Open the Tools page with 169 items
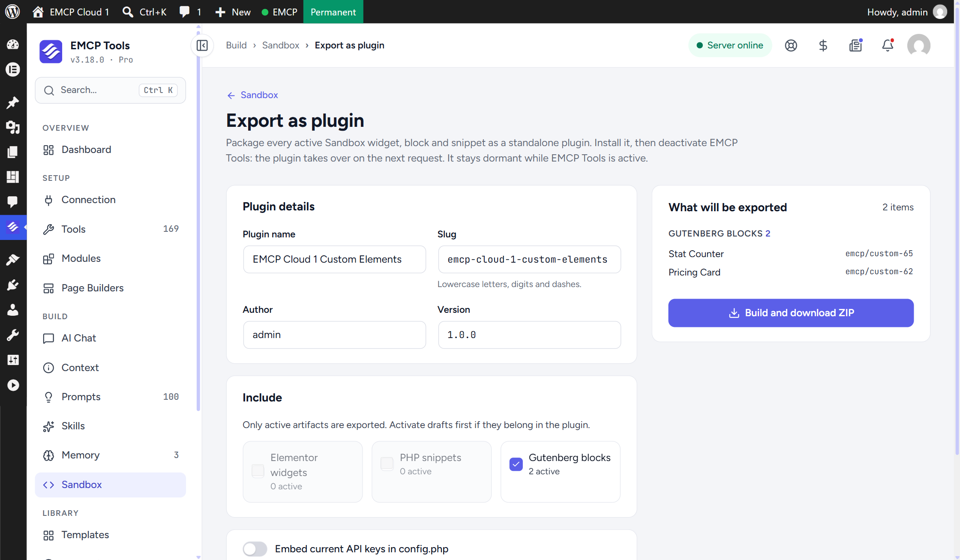 (110, 229)
